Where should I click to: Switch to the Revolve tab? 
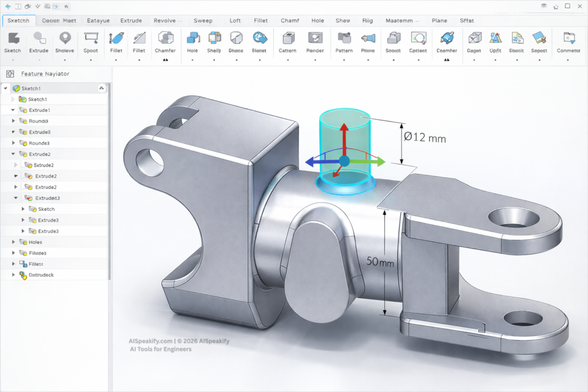coord(168,21)
